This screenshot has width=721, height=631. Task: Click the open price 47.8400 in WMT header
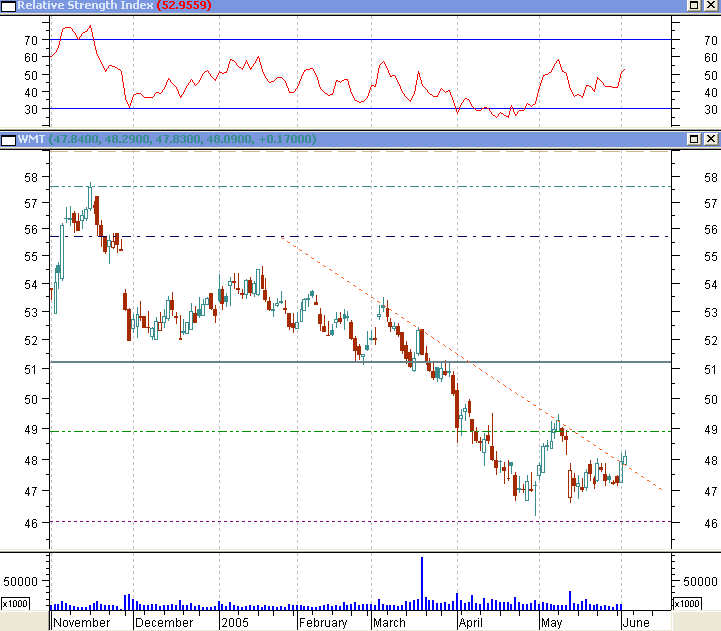[75, 139]
